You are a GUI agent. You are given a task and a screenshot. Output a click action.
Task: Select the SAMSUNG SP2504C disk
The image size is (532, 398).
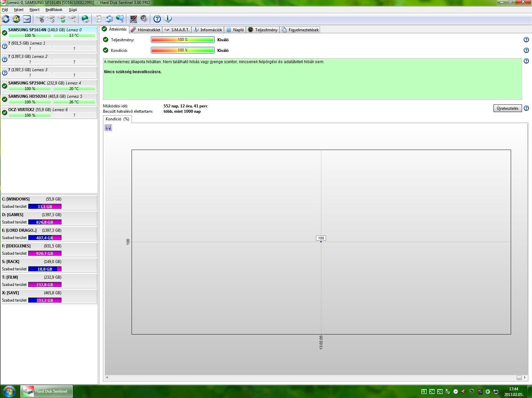click(x=49, y=86)
